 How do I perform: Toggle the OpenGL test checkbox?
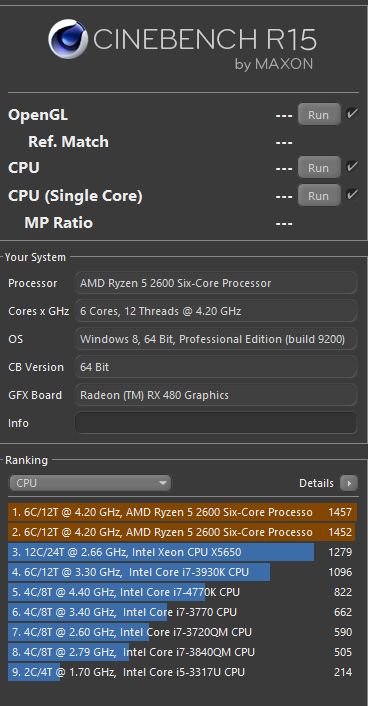click(352, 114)
